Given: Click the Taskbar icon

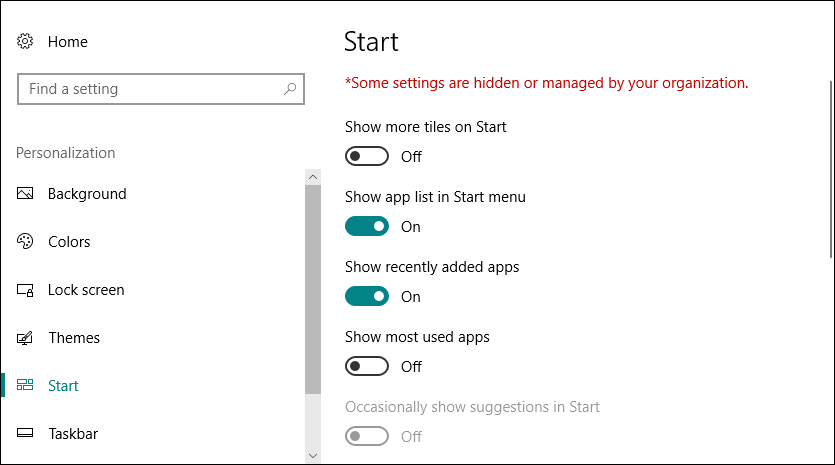Looking at the screenshot, I should (26, 434).
